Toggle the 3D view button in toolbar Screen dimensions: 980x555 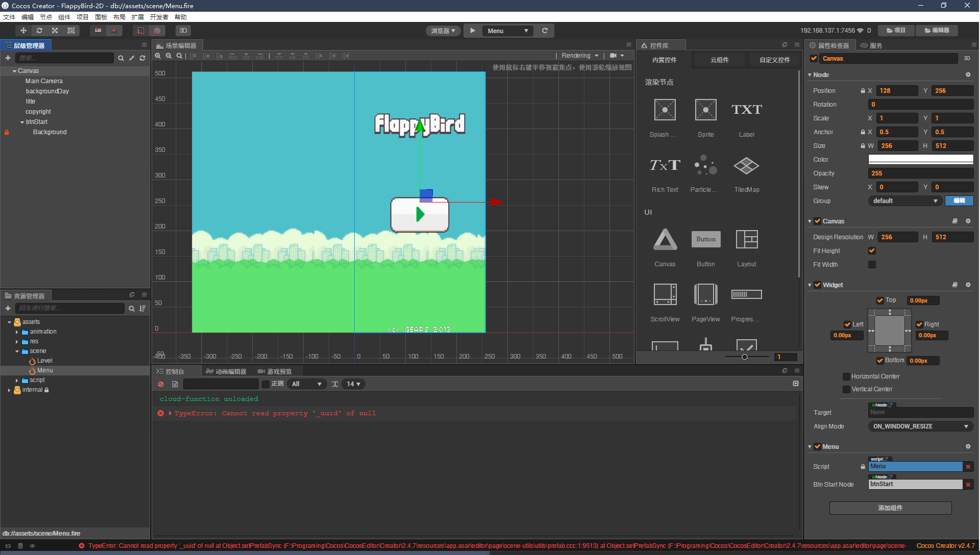(x=183, y=31)
